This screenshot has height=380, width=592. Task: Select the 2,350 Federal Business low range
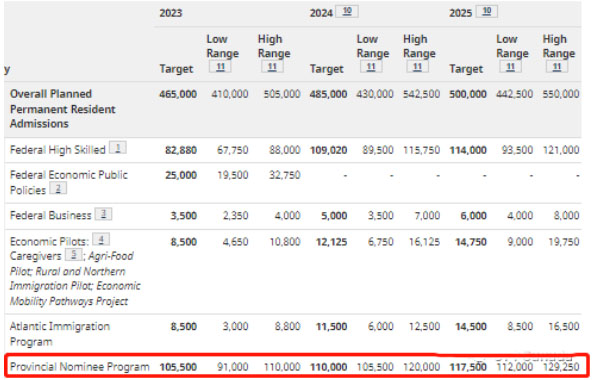click(x=235, y=216)
